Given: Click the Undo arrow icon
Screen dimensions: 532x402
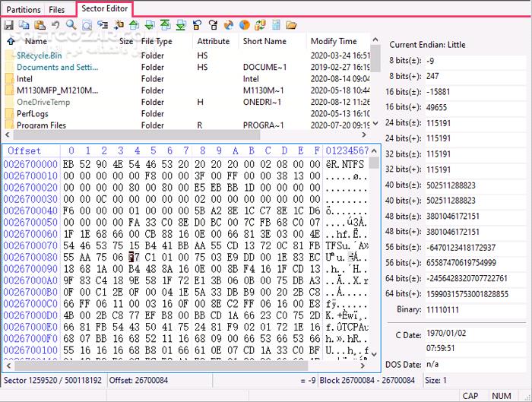Looking at the screenshot, I should (55, 25).
